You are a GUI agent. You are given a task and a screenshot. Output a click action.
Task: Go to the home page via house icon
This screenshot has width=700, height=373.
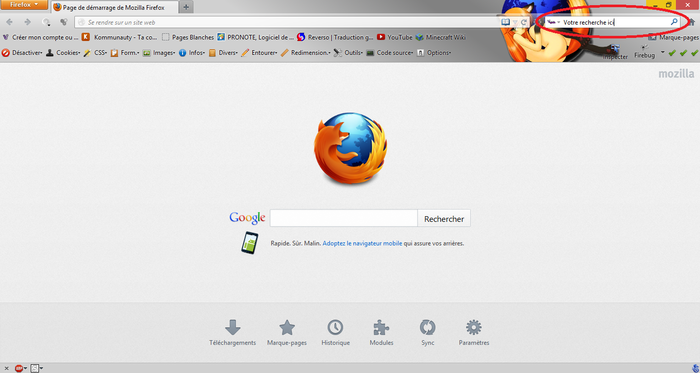pyautogui.click(x=692, y=22)
